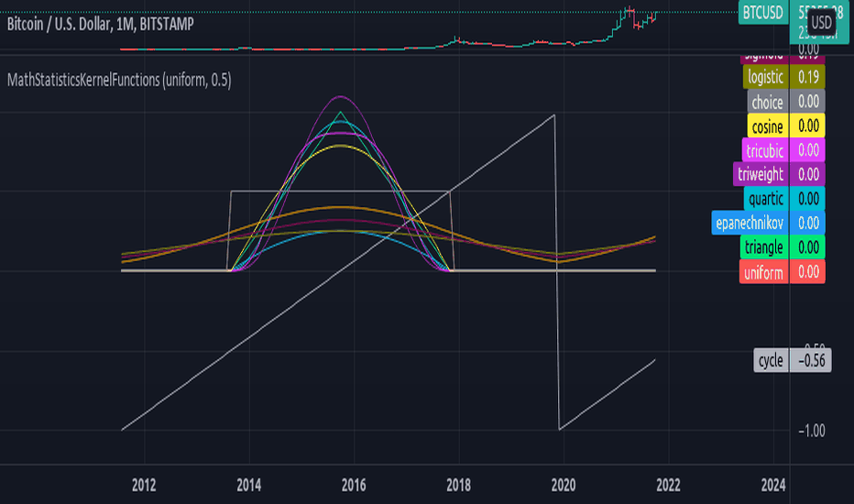This screenshot has width=854, height=504.
Task: Open the USD currency selector
Action: pos(821,20)
